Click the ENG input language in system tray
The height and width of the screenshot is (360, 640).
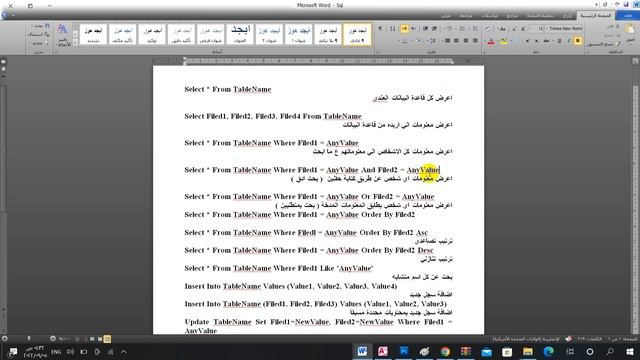pos(56,351)
